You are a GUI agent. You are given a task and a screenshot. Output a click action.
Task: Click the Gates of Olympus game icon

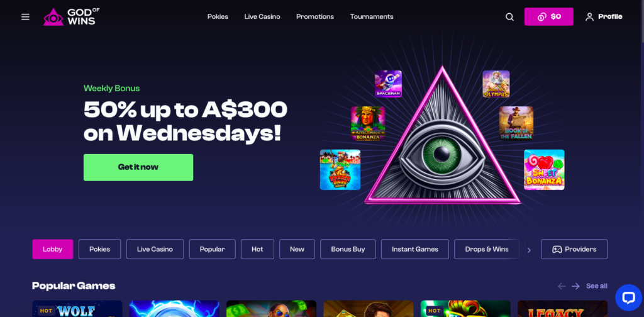(496, 84)
